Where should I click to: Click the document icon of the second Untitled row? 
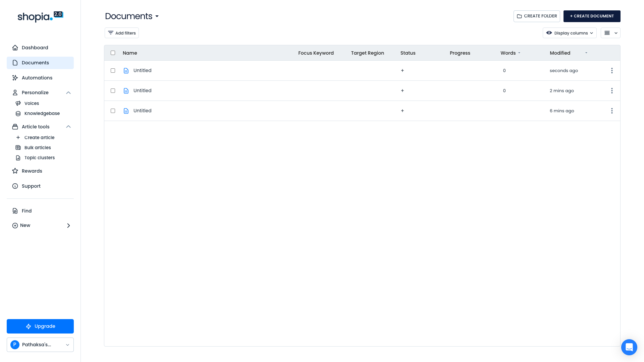pos(126,91)
